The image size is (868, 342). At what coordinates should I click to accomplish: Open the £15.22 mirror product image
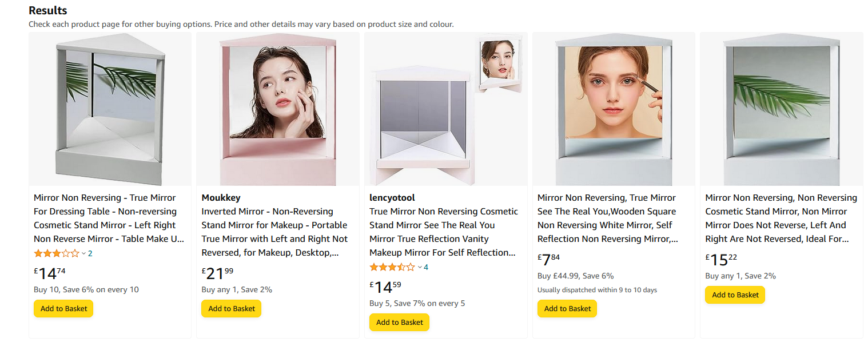[781, 109]
